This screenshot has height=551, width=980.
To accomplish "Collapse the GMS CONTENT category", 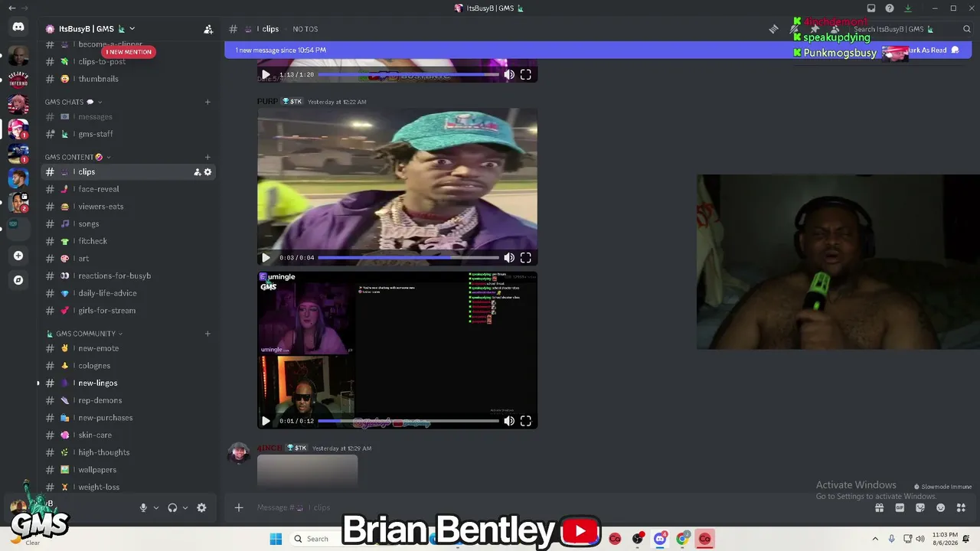I will click(77, 157).
